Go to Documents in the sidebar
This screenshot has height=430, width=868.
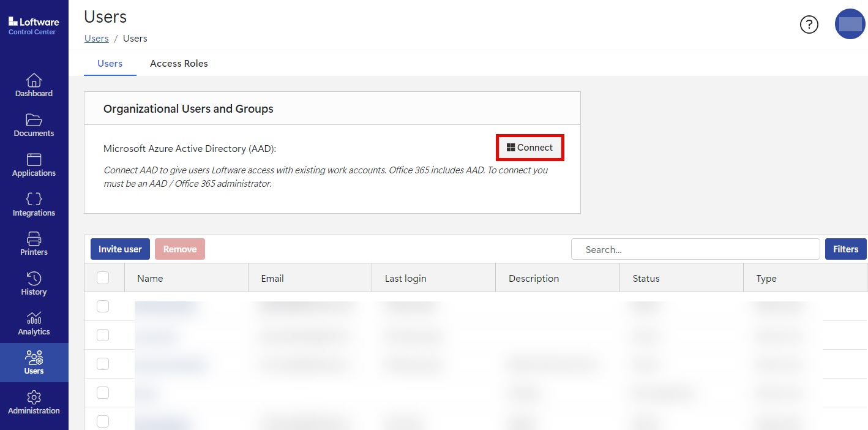(x=34, y=125)
